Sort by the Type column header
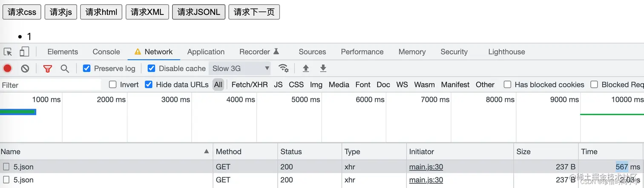Viewport: 644px width, 188px height. 374,151
